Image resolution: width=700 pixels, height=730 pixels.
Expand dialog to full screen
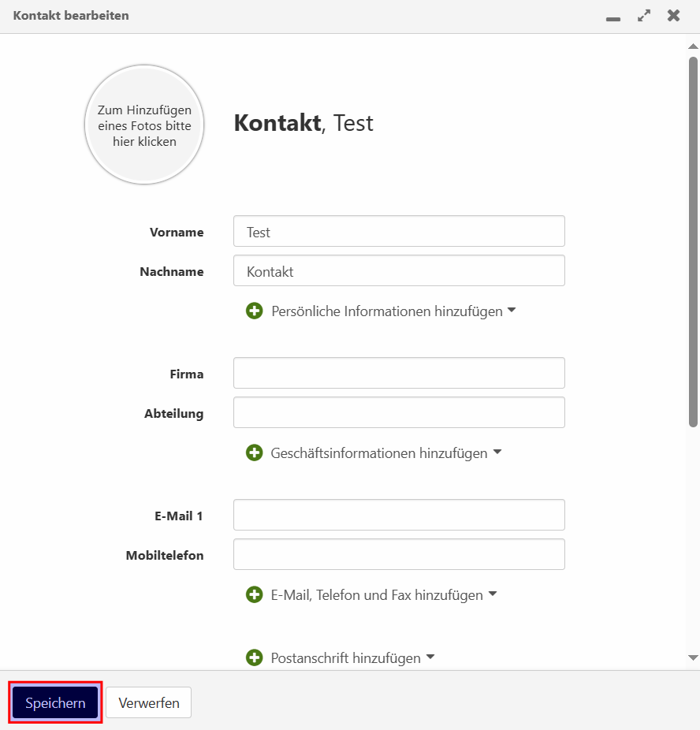click(643, 15)
